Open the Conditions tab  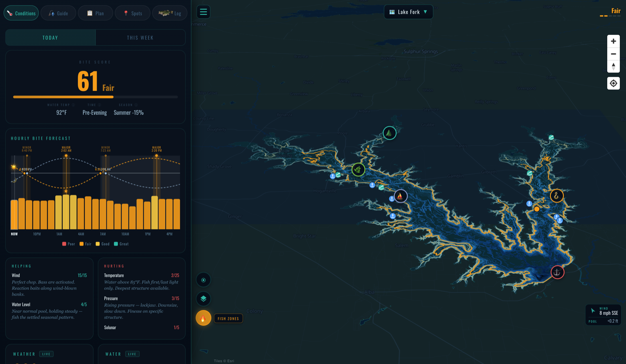tap(21, 13)
